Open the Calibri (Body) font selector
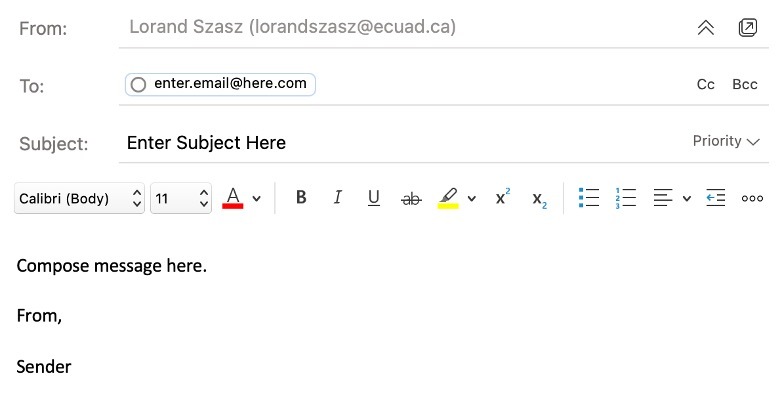This screenshot has width=782, height=420. [x=79, y=198]
